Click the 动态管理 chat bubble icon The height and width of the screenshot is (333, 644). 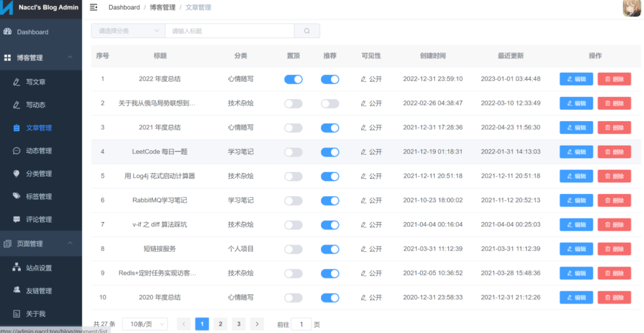[x=17, y=151]
